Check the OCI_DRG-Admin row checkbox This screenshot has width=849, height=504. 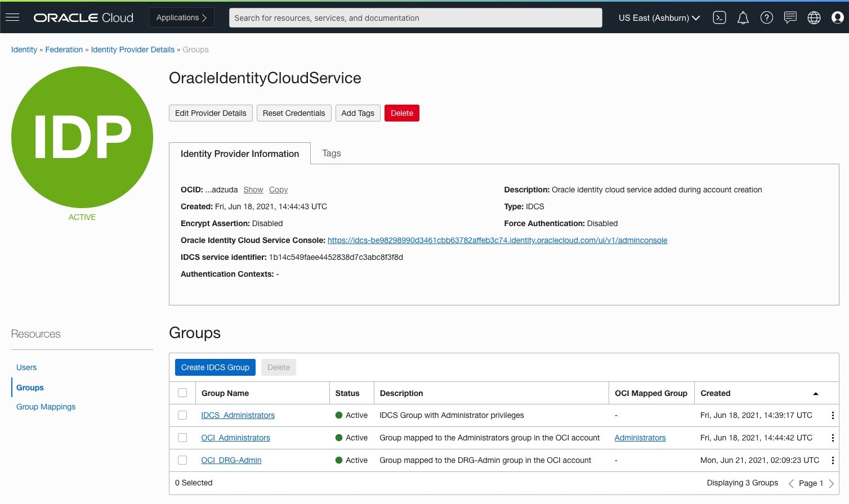pos(182,460)
